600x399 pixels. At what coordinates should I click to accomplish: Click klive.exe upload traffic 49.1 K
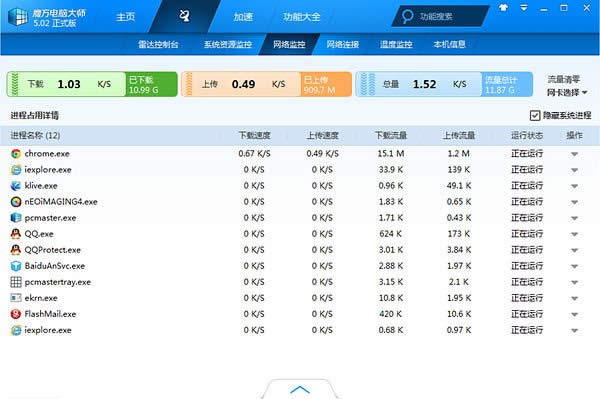[x=459, y=186]
